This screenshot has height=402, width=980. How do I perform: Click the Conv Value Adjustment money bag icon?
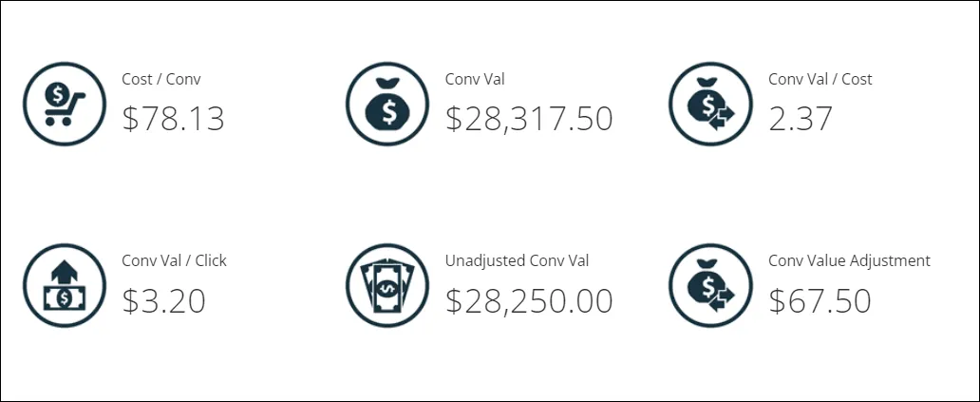(x=710, y=285)
